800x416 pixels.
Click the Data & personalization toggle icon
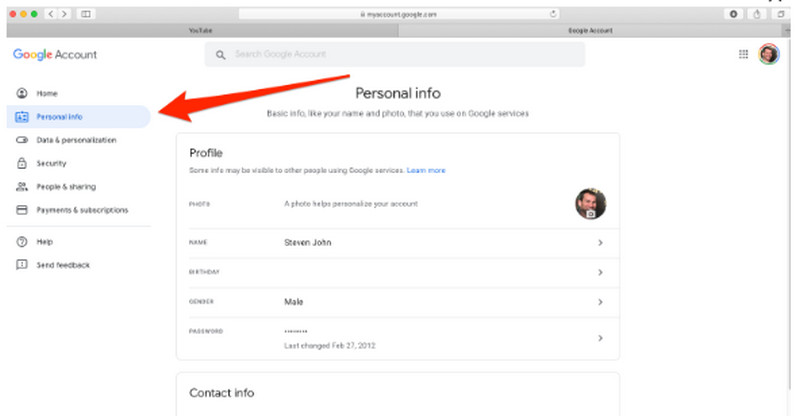point(22,140)
